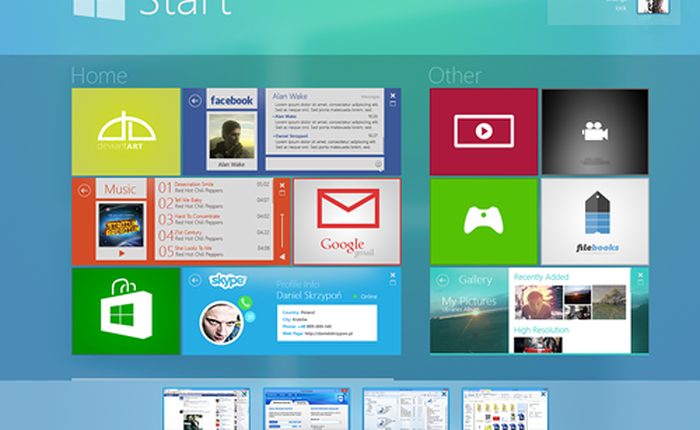Click the facebook logo header
Image resolution: width=700 pixels, height=430 pixels.
click(232, 100)
